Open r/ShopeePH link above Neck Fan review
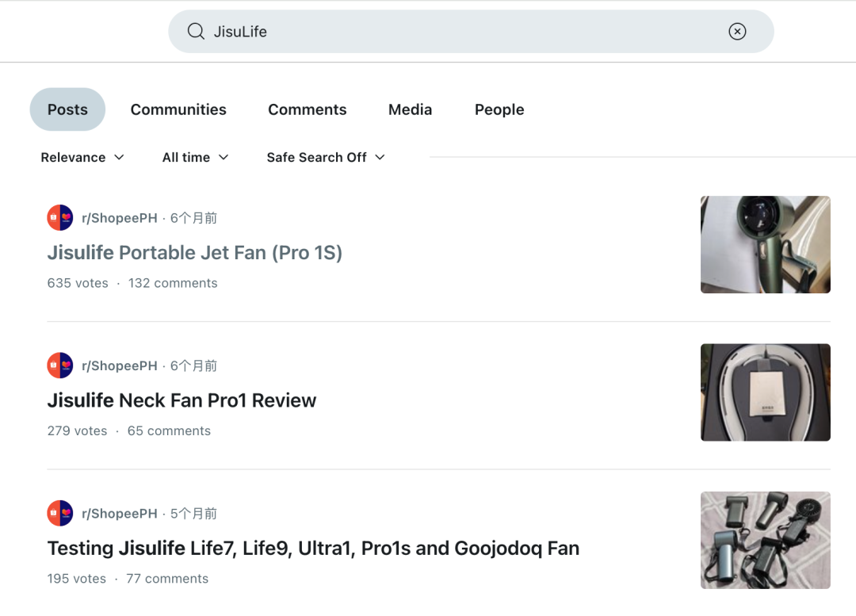The height and width of the screenshot is (616, 856). (120, 366)
